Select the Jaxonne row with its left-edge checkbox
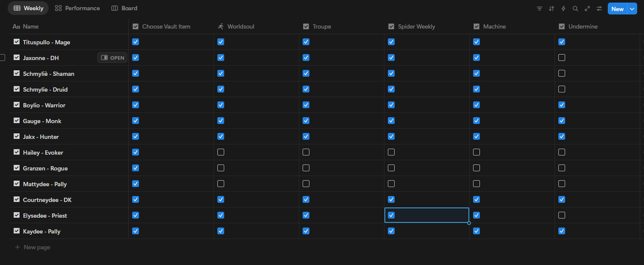Viewport: 644px width, 265px height. (x=2, y=57)
